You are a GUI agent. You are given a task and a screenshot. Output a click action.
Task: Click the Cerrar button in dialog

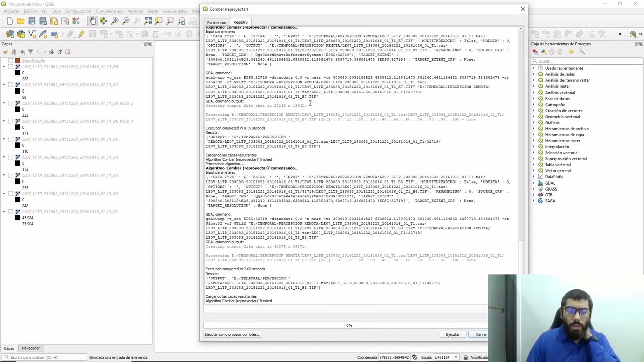click(x=481, y=334)
